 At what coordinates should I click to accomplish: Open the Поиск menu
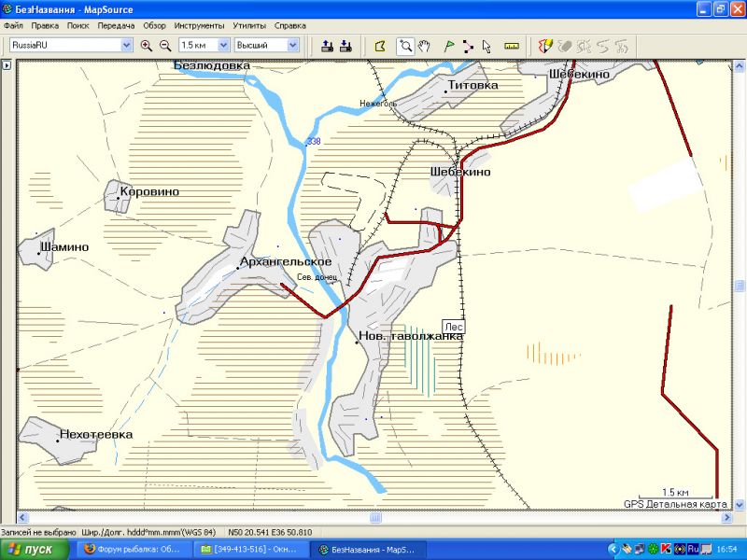78,26
